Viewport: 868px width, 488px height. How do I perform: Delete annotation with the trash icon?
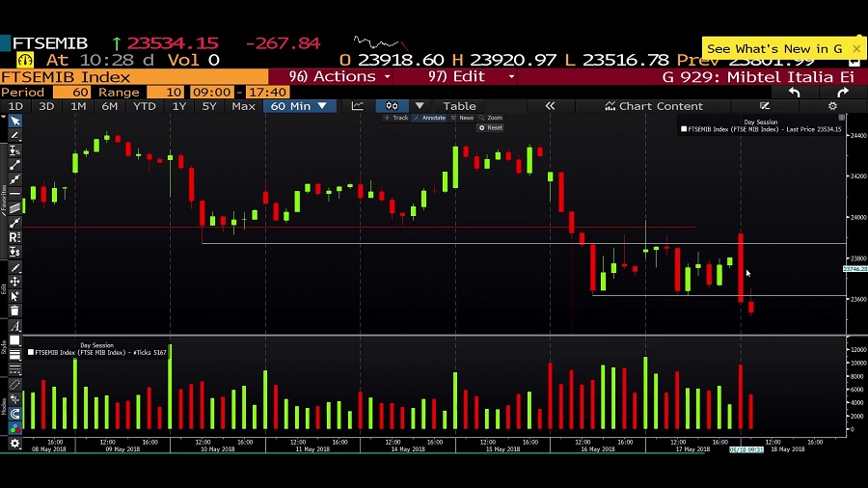[x=14, y=311]
